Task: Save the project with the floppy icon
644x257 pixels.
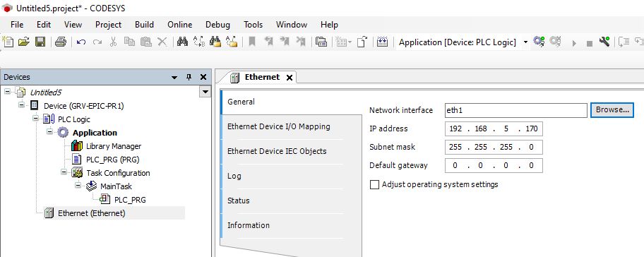Action: (40, 42)
